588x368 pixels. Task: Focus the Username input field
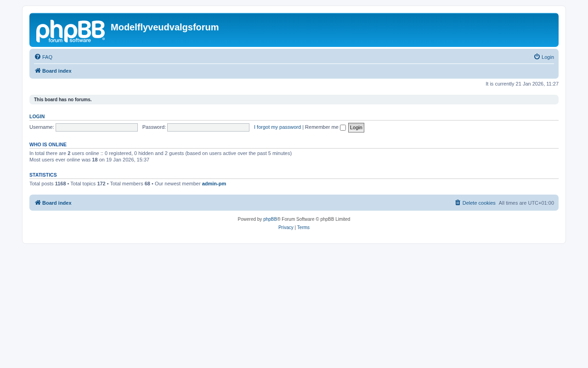point(96,127)
